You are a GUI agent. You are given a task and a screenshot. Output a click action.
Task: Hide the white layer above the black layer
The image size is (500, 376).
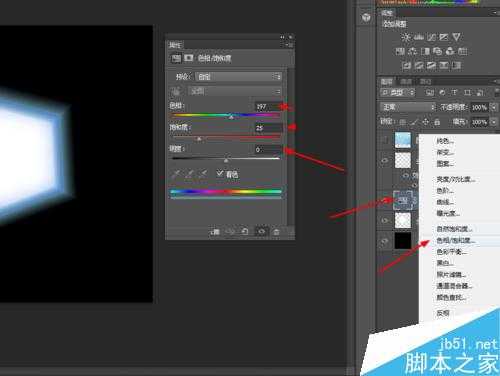[x=385, y=220]
